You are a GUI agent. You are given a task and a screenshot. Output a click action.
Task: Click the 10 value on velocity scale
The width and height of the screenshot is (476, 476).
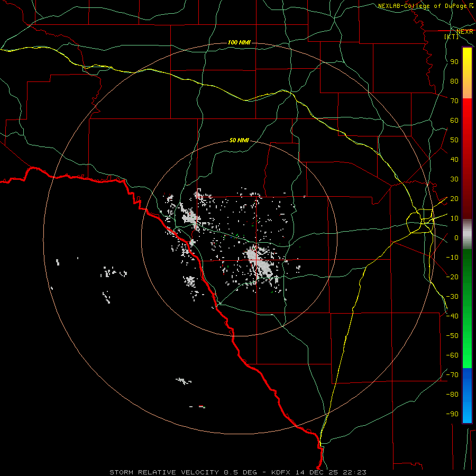pos(454,218)
